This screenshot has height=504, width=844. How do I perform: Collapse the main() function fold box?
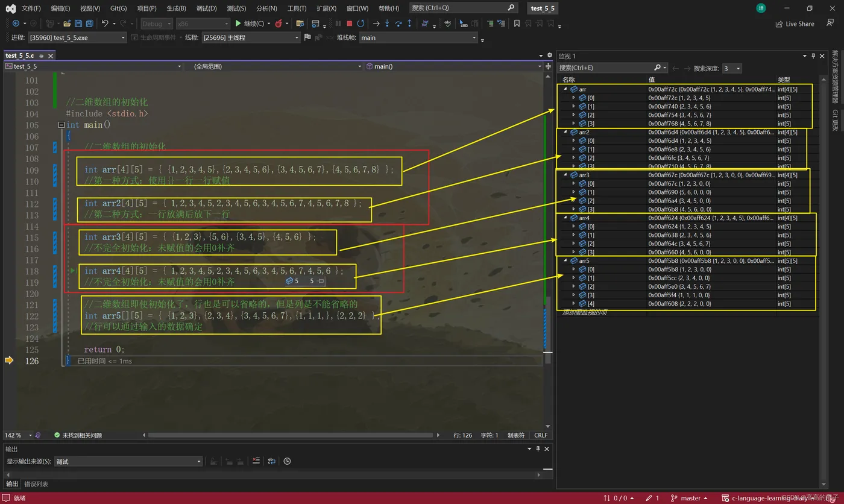coord(61,125)
